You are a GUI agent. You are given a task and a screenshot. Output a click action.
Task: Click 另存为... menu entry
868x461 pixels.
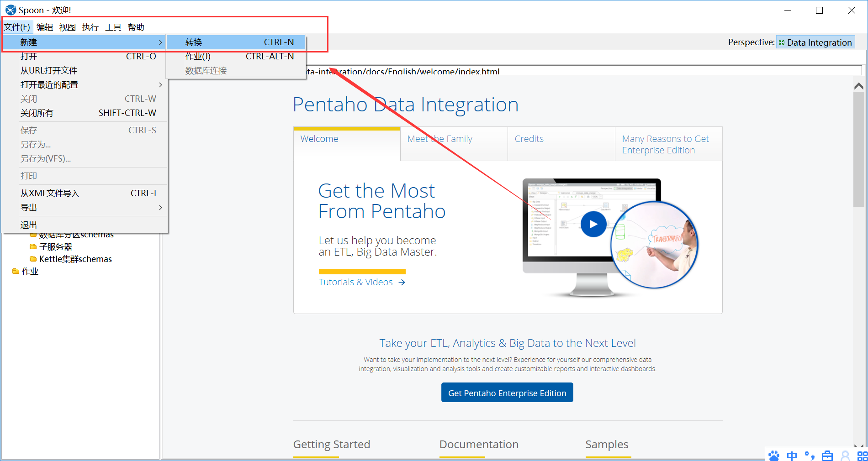(84, 144)
